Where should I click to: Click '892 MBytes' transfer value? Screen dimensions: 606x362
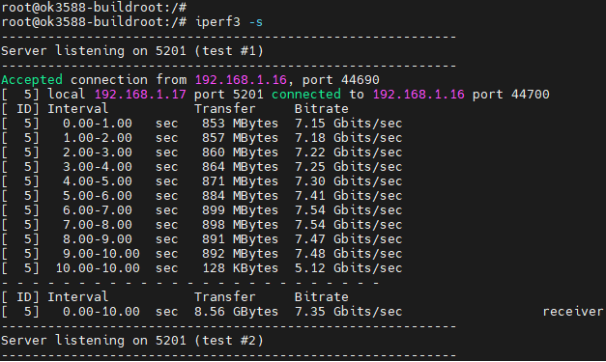point(240,253)
